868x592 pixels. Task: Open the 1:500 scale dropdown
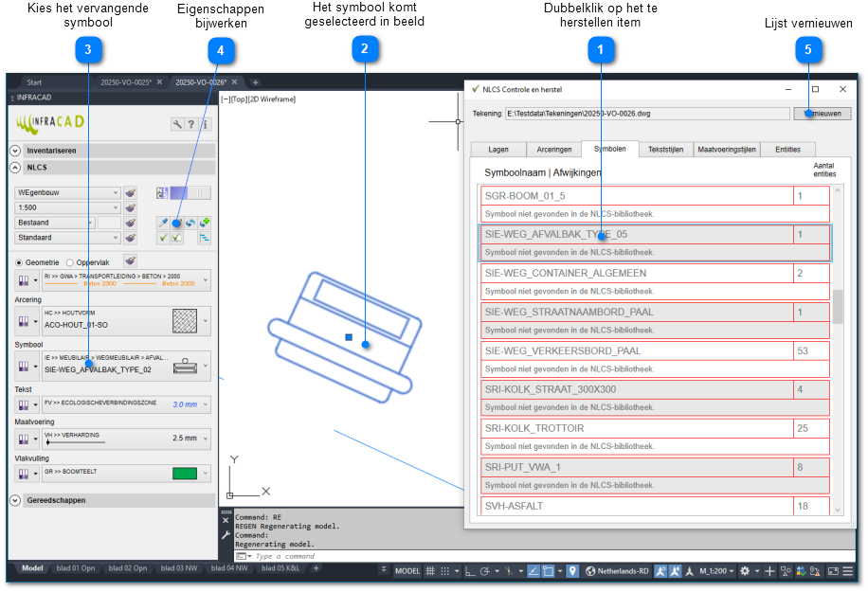tap(67, 207)
